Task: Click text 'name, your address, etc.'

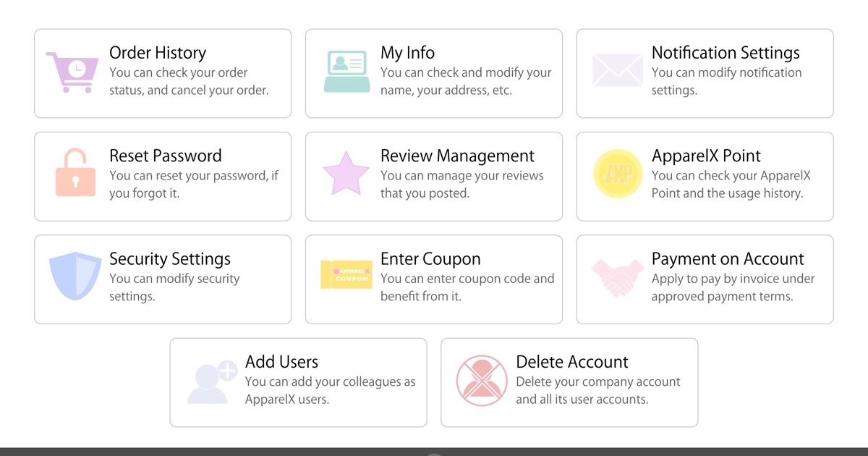Action: 446,90
